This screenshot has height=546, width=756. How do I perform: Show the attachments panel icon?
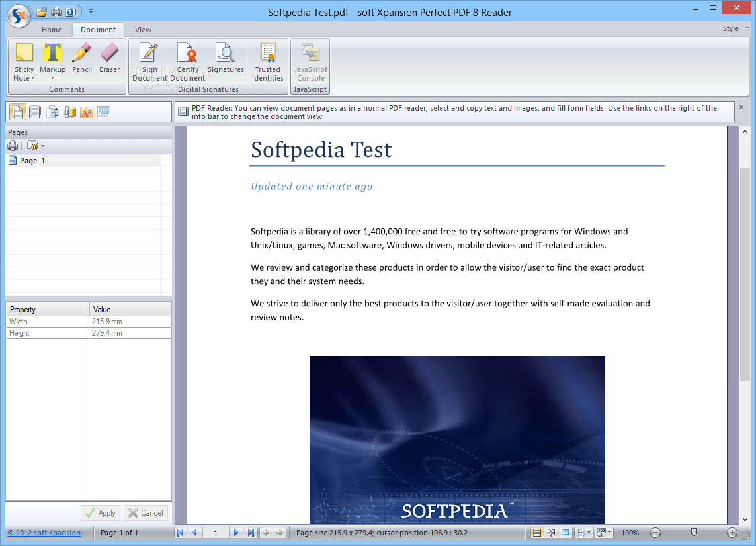[x=70, y=112]
